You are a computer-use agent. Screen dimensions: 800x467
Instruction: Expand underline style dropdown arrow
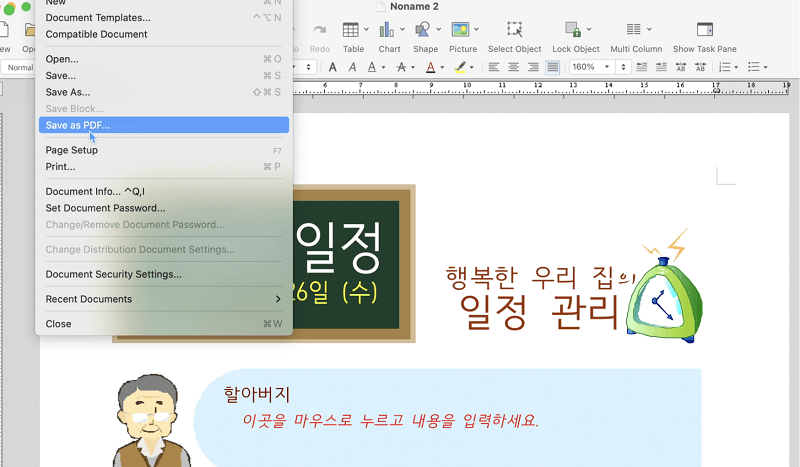(383, 67)
